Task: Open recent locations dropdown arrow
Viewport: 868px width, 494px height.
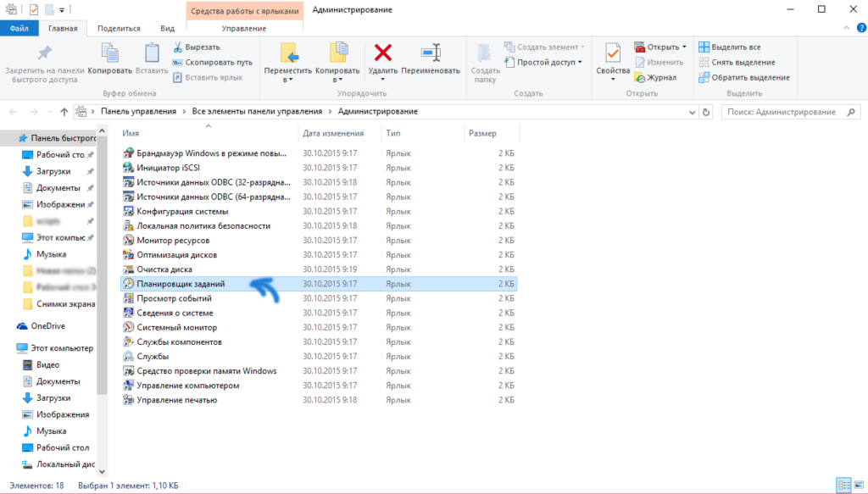Action: click(50, 112)
